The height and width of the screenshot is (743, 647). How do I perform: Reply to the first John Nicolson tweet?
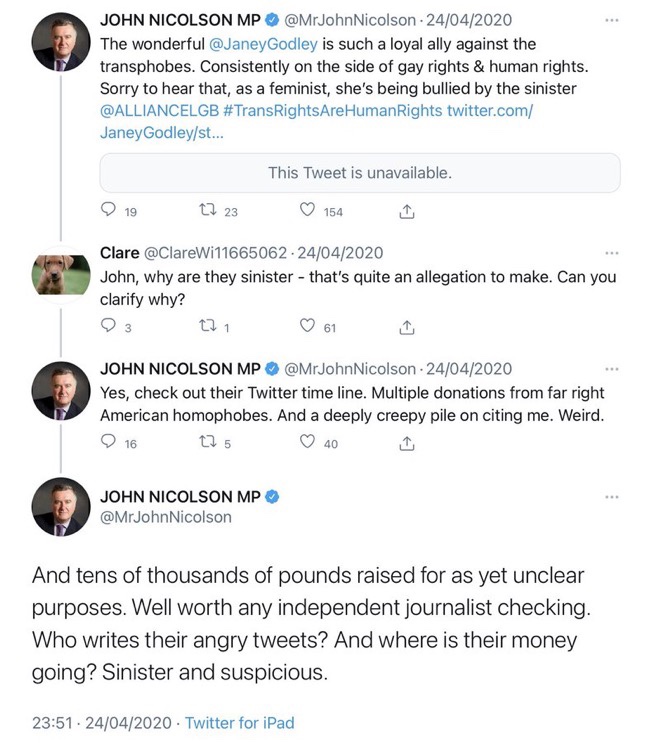(x=110, y=211)
